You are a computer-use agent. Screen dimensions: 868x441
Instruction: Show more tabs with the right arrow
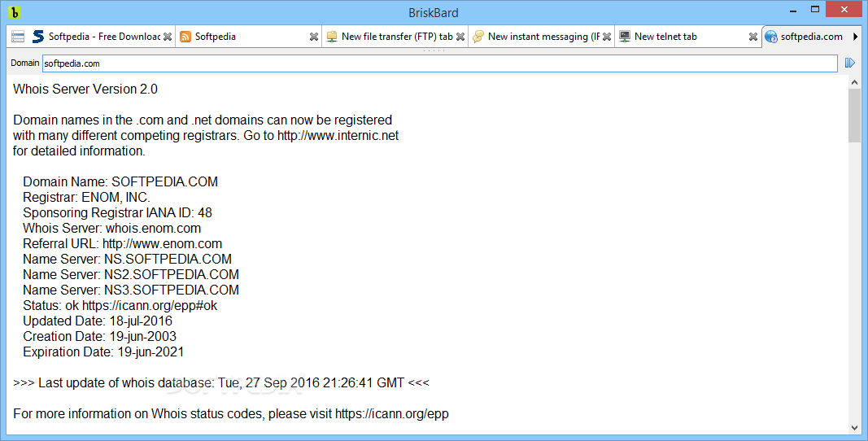click(855, 37)
